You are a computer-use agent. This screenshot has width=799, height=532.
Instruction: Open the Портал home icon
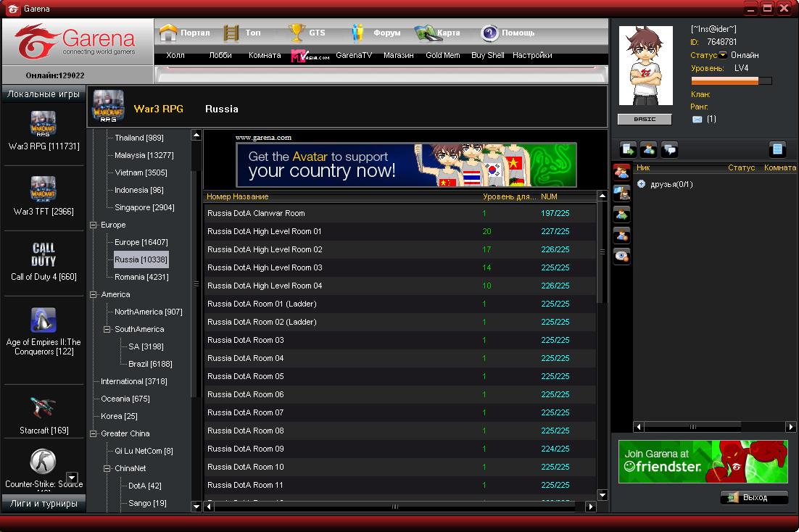click(x=168, y=33)
